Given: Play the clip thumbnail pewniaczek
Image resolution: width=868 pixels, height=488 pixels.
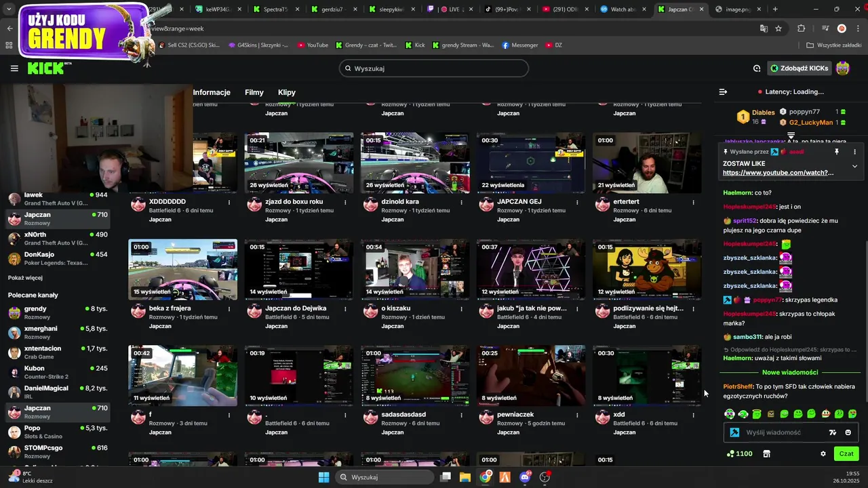Looking at the screenshot, I should click(x=531, y=375).
